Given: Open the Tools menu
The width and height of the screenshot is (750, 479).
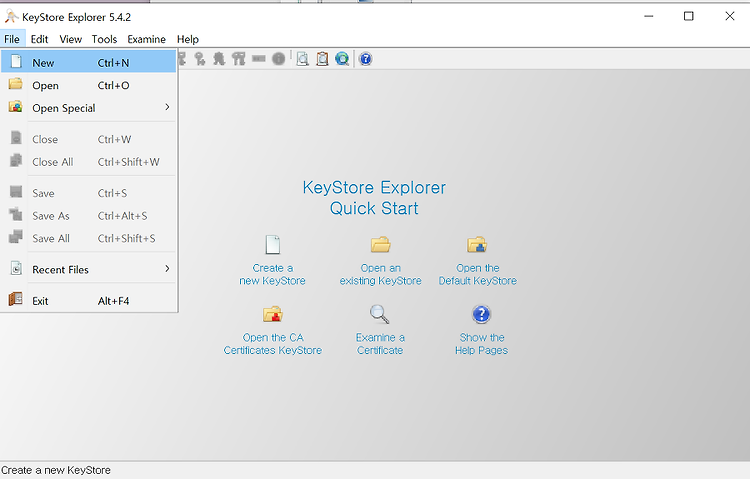Looking at the screenshot, I should tap(104, 39).
